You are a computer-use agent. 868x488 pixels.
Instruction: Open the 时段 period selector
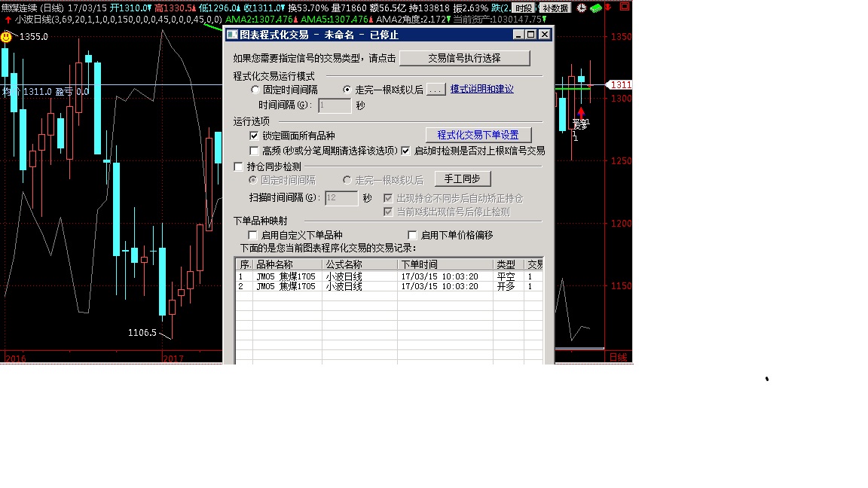(x=524, y=8)
